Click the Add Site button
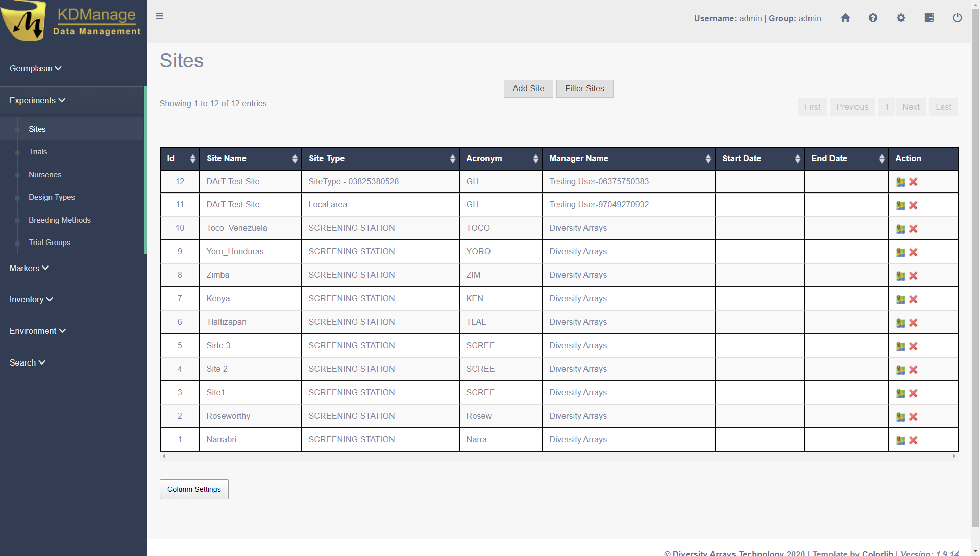Screen dimensions: 980x556 tap(528, 89)
